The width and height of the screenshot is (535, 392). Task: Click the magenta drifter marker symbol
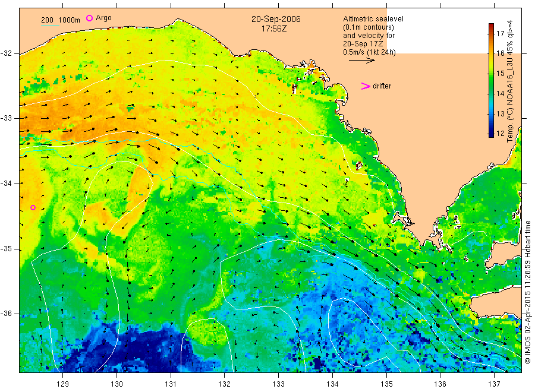366,86
